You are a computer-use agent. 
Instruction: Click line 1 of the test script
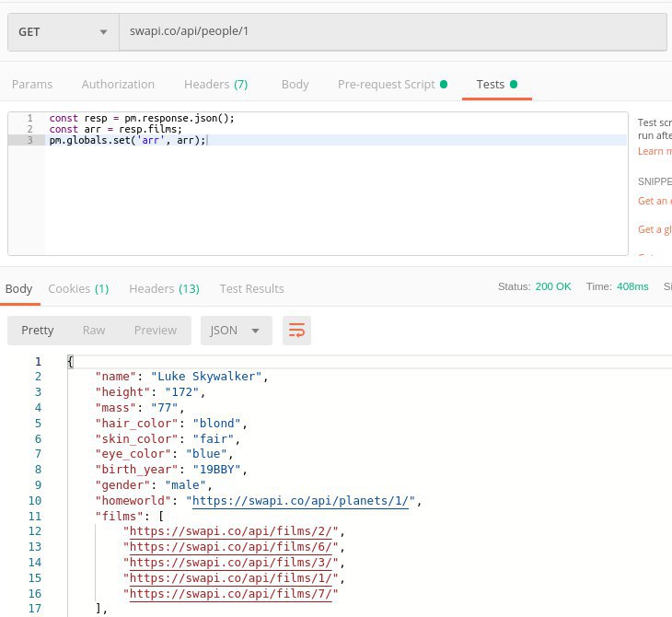[x=142, y=119]
